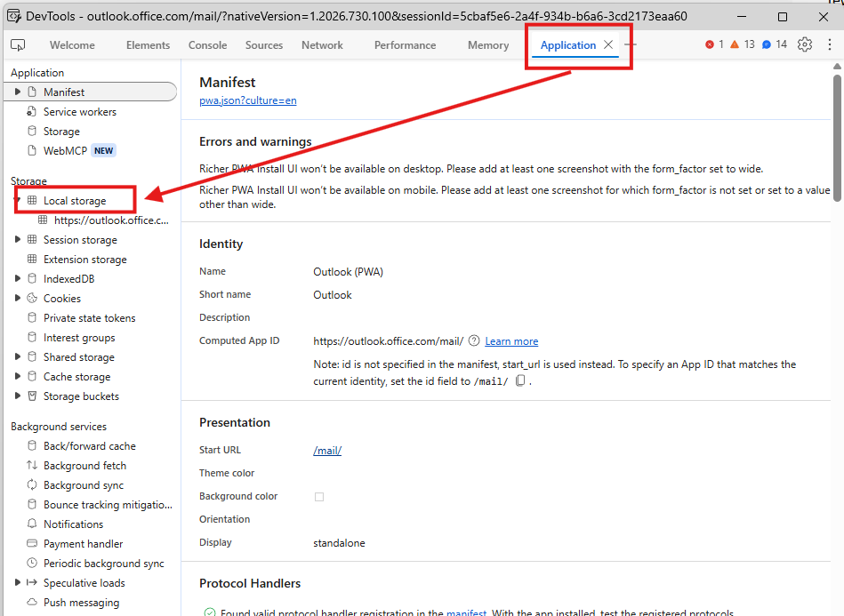The width and height of the screenshot is (844, 616).
Task: Open Notifications background service
Action: [x=73, y=524]
